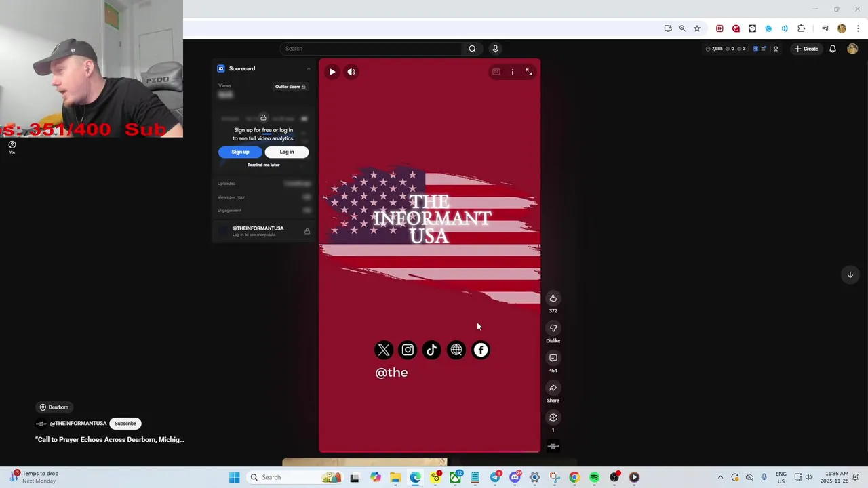Open weather widget Temps to drop
Image resolution: width=868 pixels, height=488 pixels.
(x=35, y=477)
